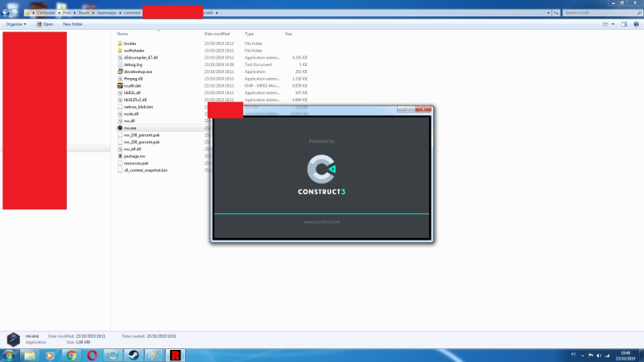Select the debug.log file icon
Viewport: 644px width, 362px height.
[120, 64]
